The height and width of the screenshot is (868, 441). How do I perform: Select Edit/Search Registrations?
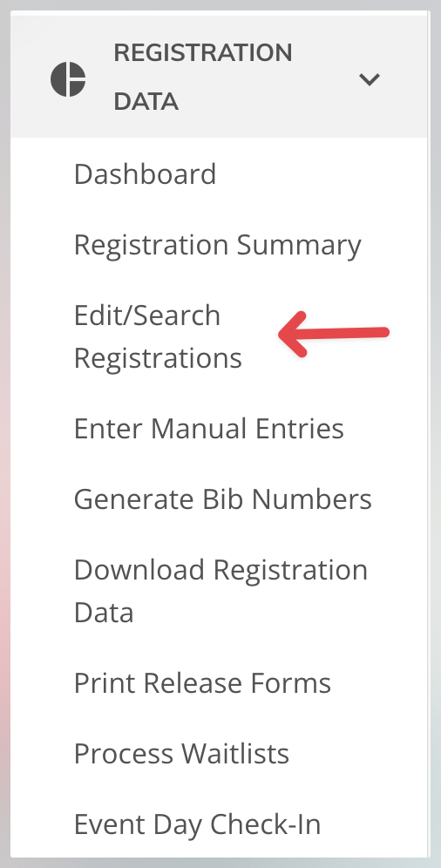[159, 336]
